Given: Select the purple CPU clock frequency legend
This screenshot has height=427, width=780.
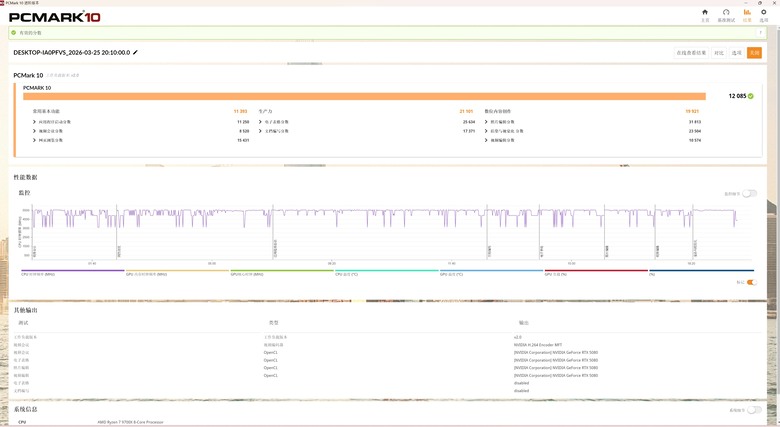Looking at the screenshot, I should coord(73,272).
